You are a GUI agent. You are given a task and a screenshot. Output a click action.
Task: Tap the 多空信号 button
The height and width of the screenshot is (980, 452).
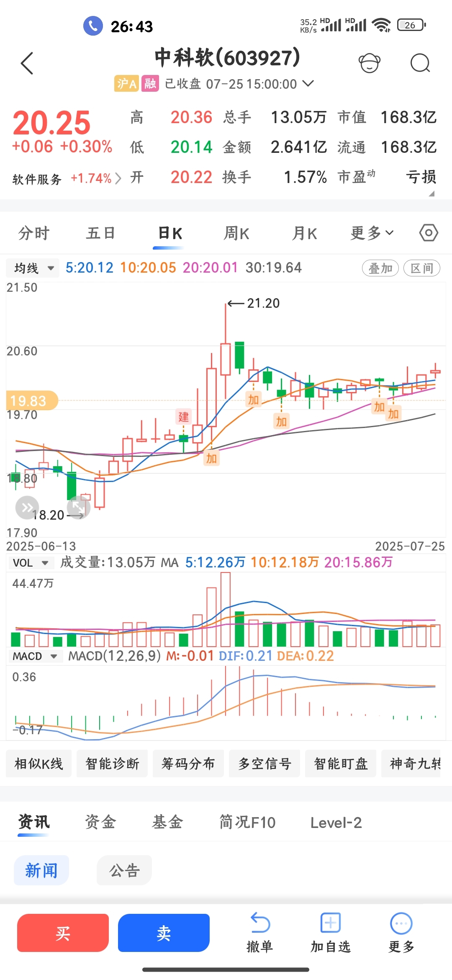[x=265, y=763]
